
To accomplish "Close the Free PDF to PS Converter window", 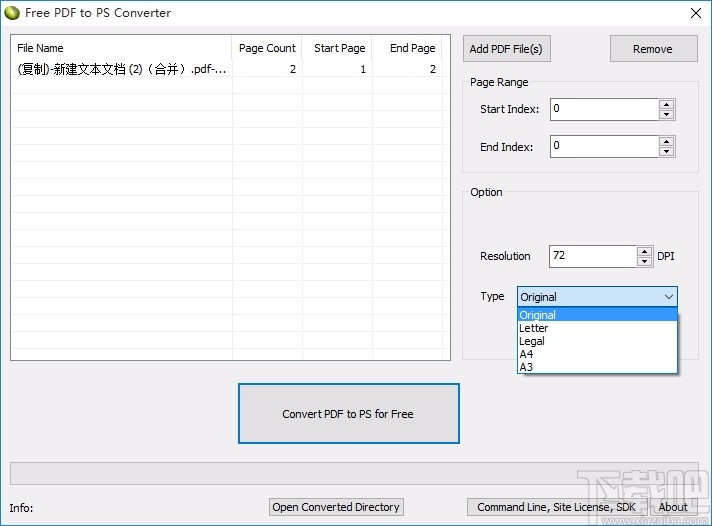I will [696, 13].
